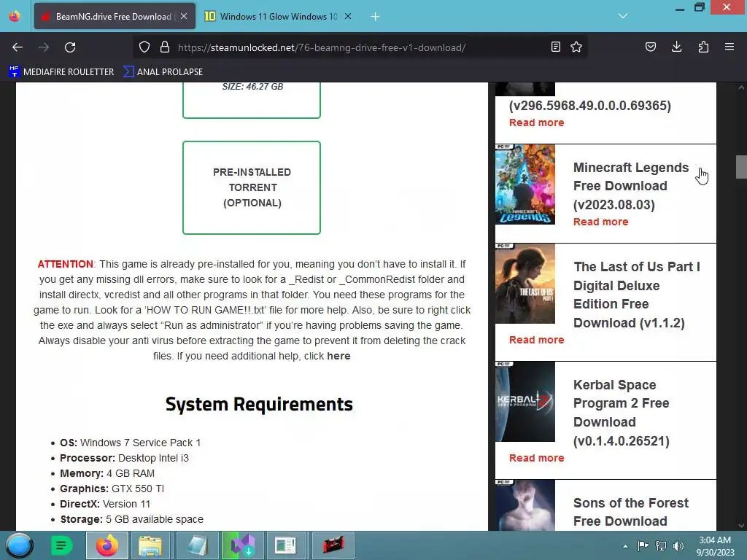This screenshot has height=560, width=747.
Task: Click Pre-Installed Torrent (Optional) button
Action: tap(252, 187)
